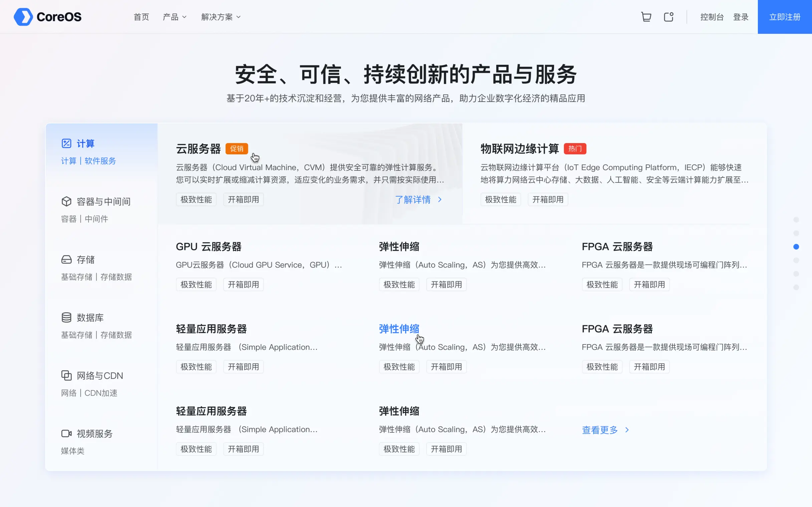Follow the 了解详情 link for 云服务器
Viewport: 812px width, 507px height.
413,199
